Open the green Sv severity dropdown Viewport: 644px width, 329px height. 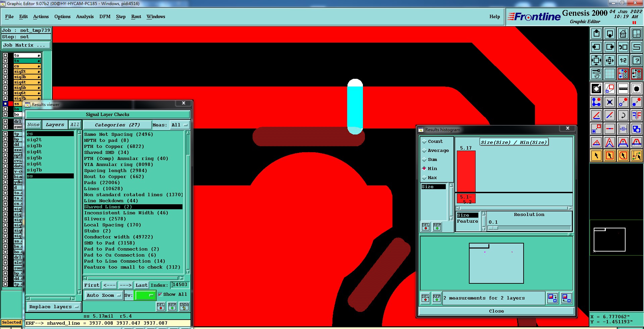pos(145,295)
